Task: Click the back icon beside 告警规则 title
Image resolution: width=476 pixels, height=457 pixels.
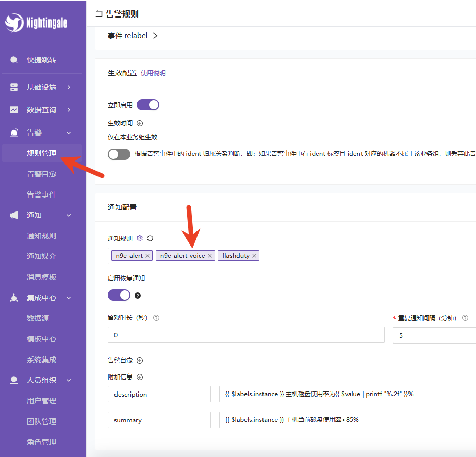Action: (x=99, y=14)
